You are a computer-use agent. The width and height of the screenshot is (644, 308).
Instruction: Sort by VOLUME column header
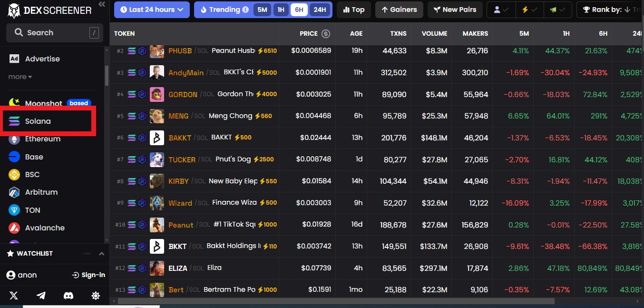click(x=434, y=34)
